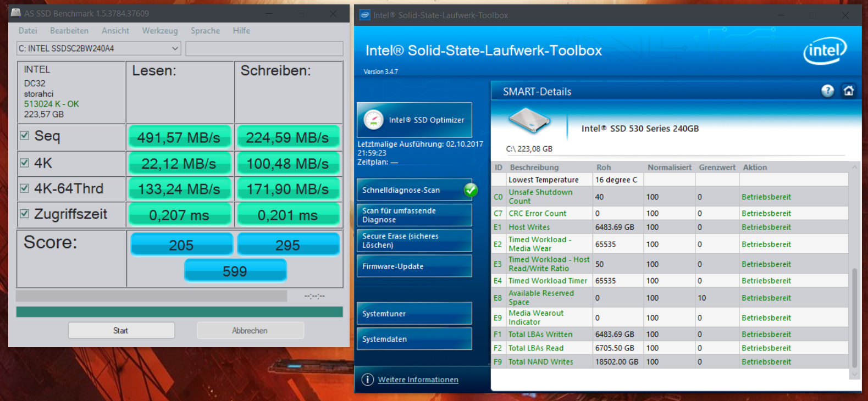Select Timed Workload - Host Read/Write Ratio row

click(x=670, y=264)
